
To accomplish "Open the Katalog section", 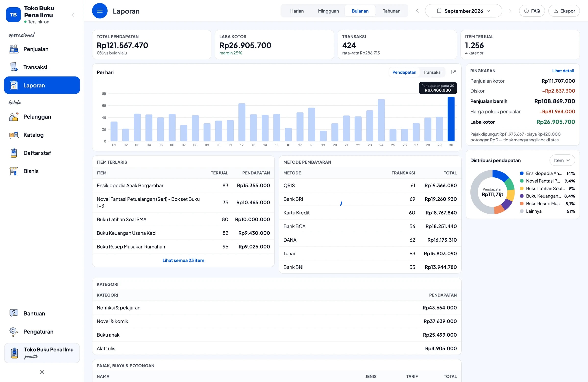I will point(42,135).
